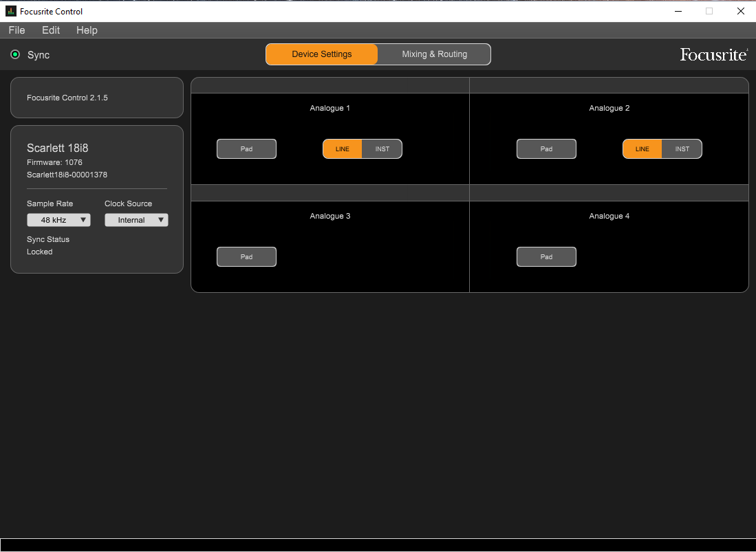Click the Sample Rate label
This screenshot has height=552, width=756.
click(50, 203)
